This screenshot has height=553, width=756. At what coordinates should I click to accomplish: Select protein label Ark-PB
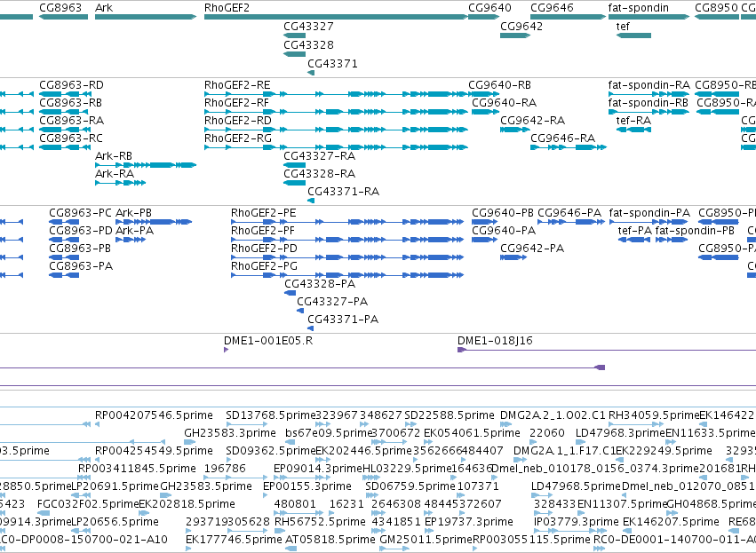click(133, 213)
